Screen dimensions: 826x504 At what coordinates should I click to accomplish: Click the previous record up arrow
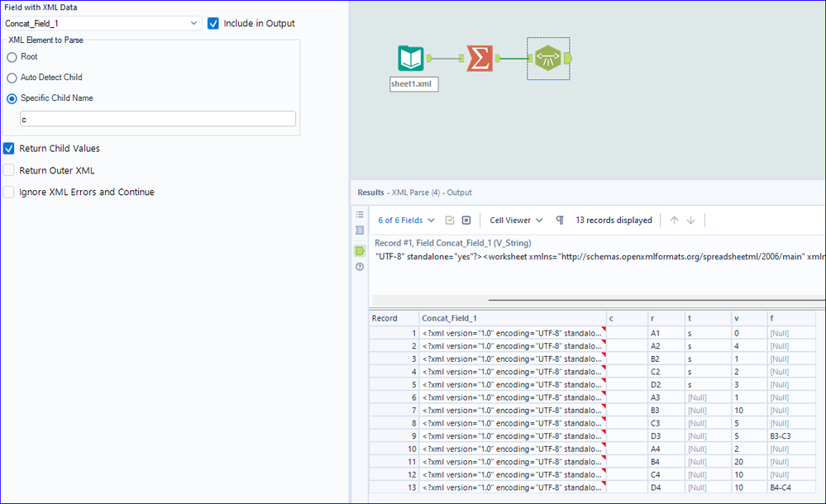[x=674, y=220]
